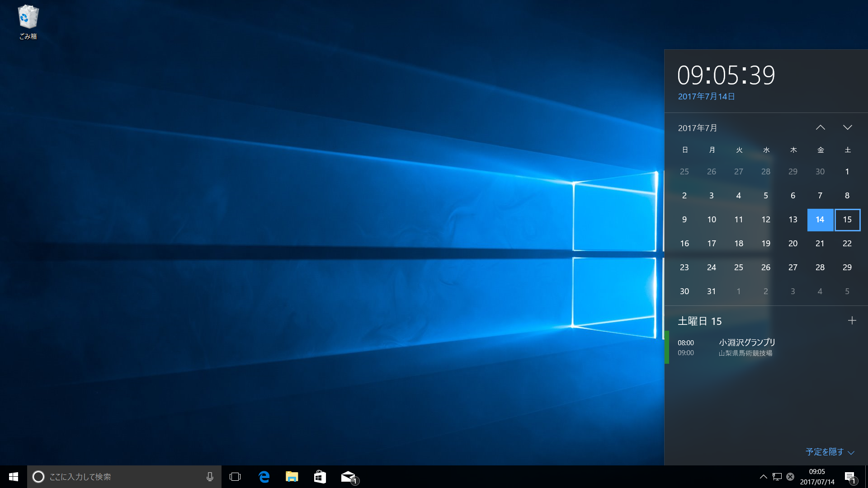Click the 2017年7月 month header
Viewport: 868px width, 488px height.
[x=698, y=128]
